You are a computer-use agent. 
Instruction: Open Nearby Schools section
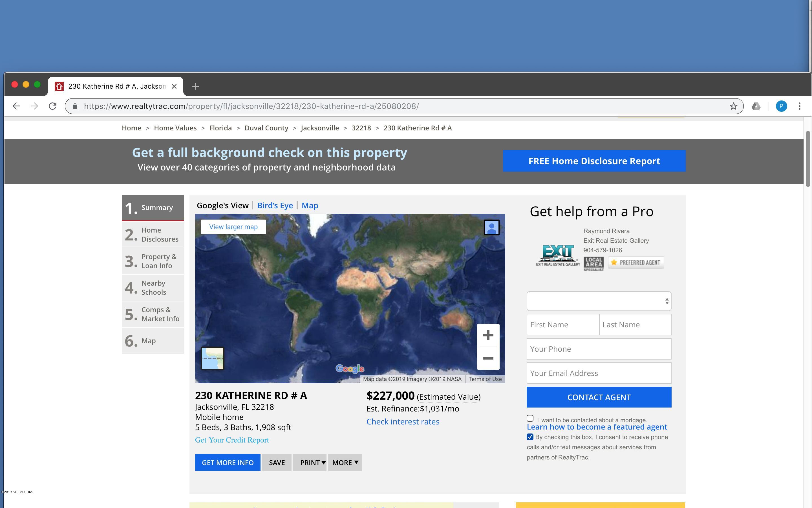tap(153, 288)
